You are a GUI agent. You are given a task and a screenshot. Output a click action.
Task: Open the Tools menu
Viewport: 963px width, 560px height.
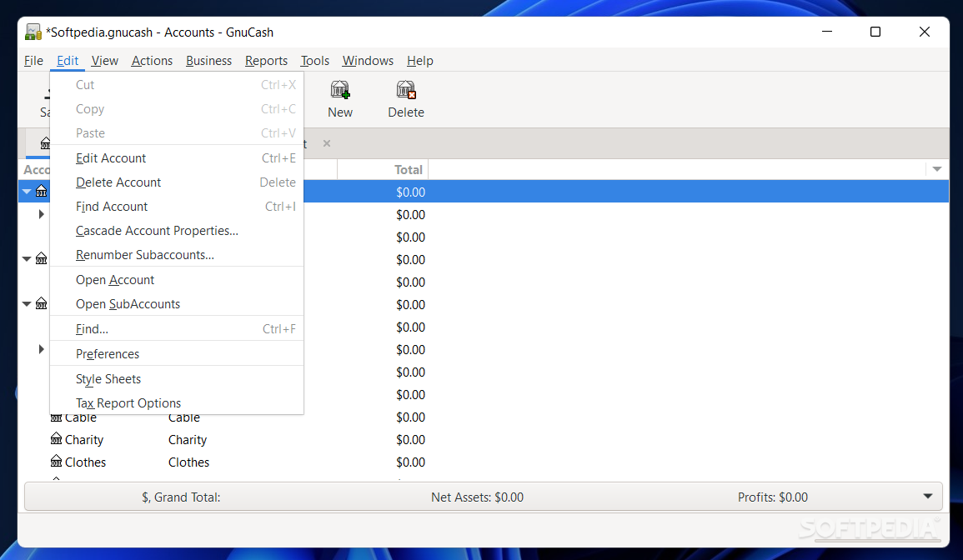(315, 61)
